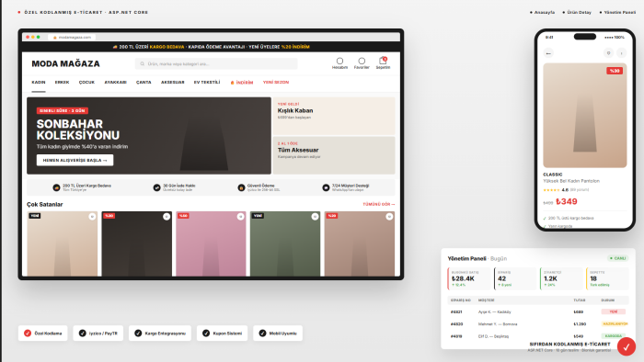Click the 200 TL Üzeri Kargo Bedava icon
Viewport: 644px width, 362px height.
point(56,187)
